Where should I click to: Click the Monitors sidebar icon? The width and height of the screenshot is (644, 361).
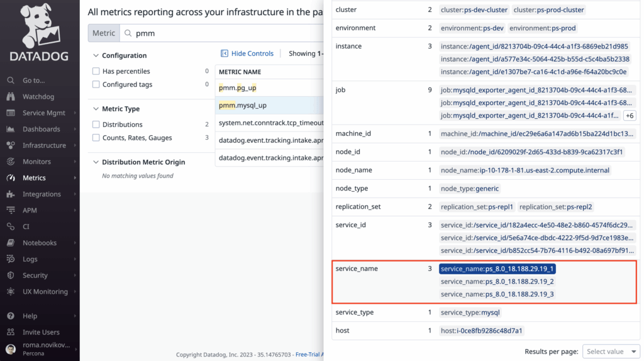coord(10,162)
